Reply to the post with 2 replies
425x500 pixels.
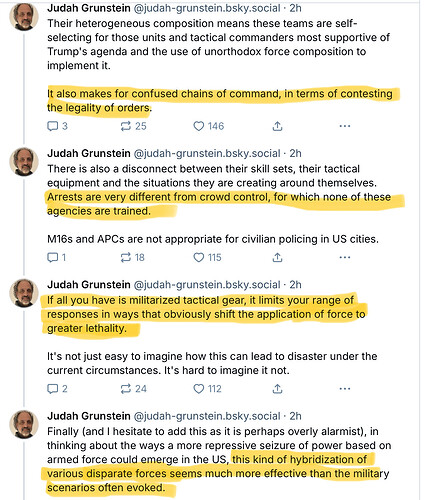point(58,389)
